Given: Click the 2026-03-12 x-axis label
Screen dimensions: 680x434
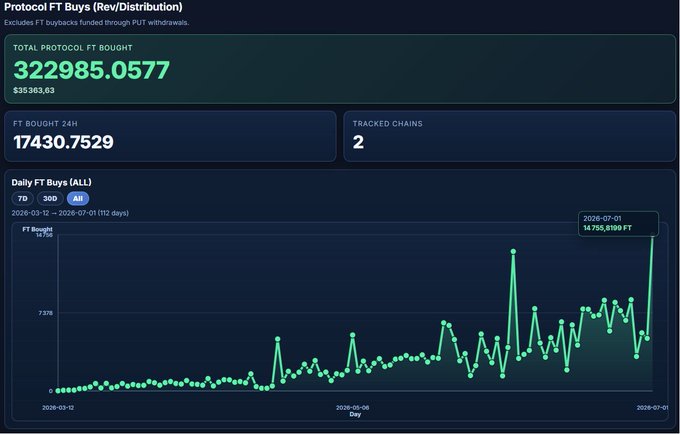Looking at the screenshot, I should (58, 408).
